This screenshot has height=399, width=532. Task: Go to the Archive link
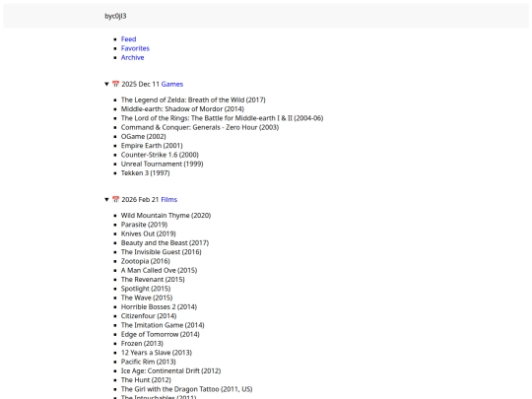[x=132, y=57]
